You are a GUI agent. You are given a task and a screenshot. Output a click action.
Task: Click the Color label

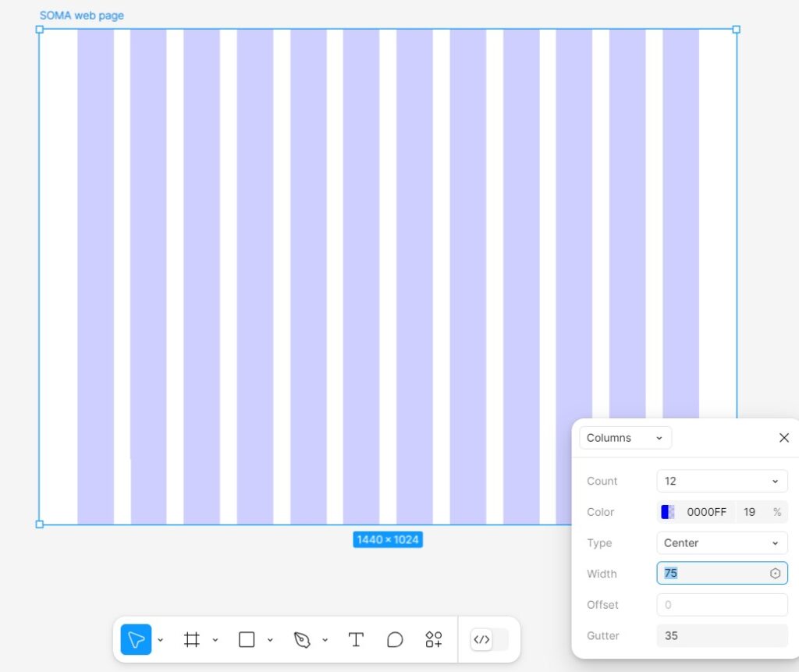tap(600, 513)
